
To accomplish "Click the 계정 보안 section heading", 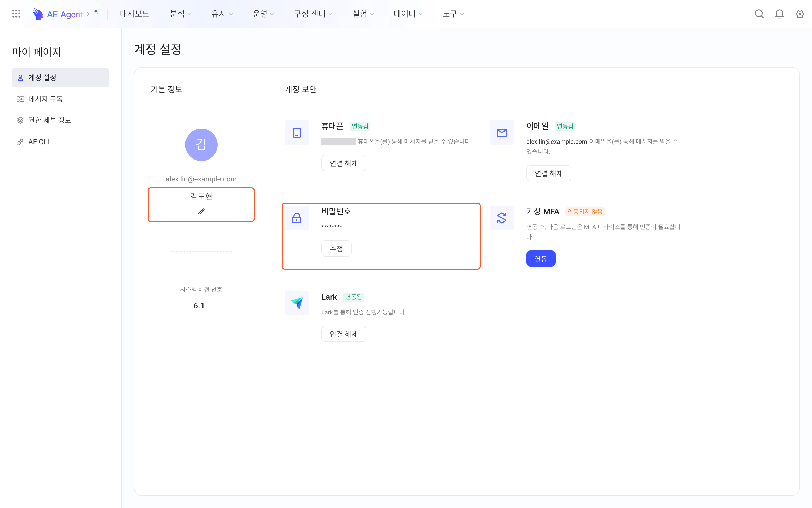I will 301,89.
